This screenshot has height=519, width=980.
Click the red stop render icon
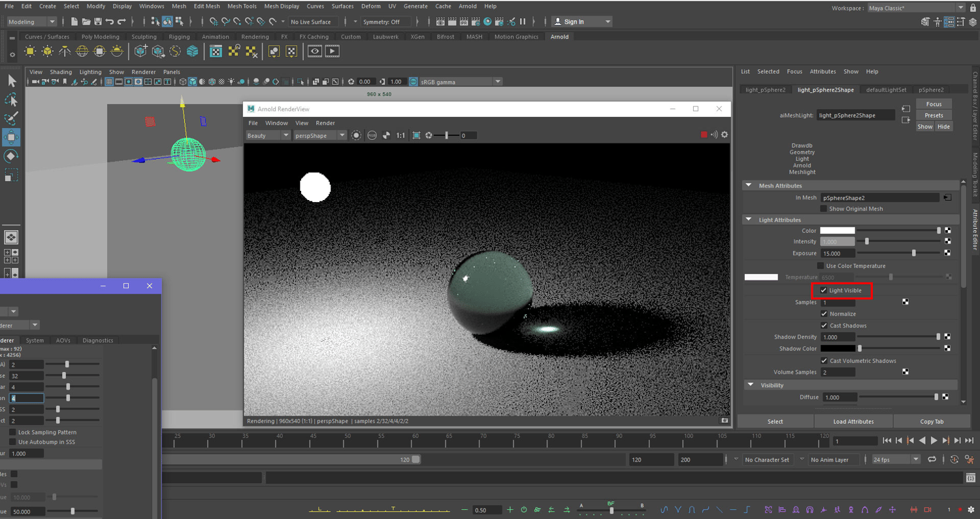pos(704,135)
